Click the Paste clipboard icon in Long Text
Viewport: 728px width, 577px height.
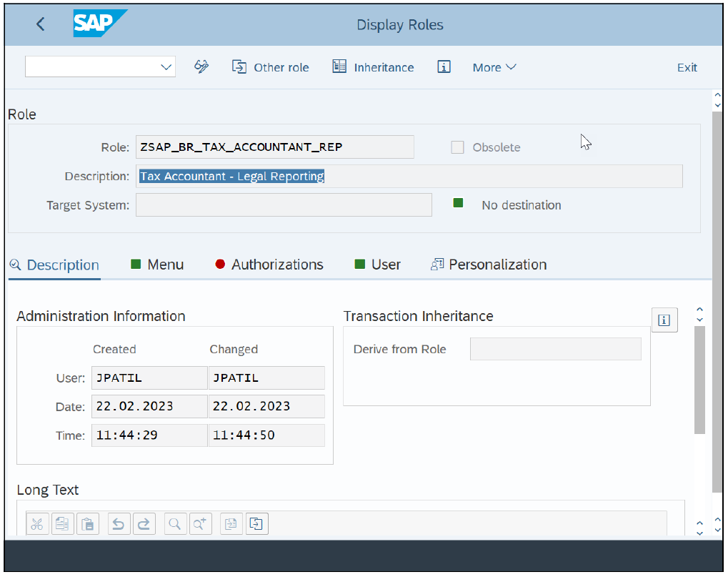[x=87, y=524]
